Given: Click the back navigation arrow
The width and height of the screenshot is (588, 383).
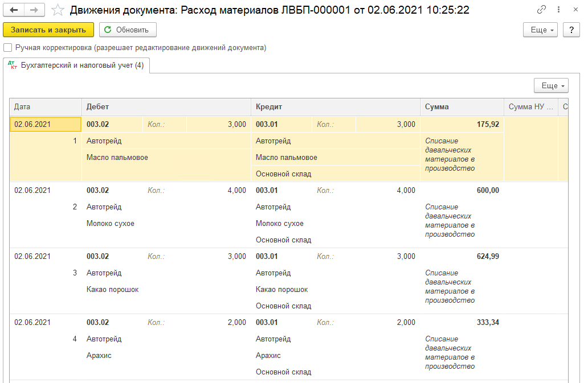Looking at the screenshot, I should [14, 10].
